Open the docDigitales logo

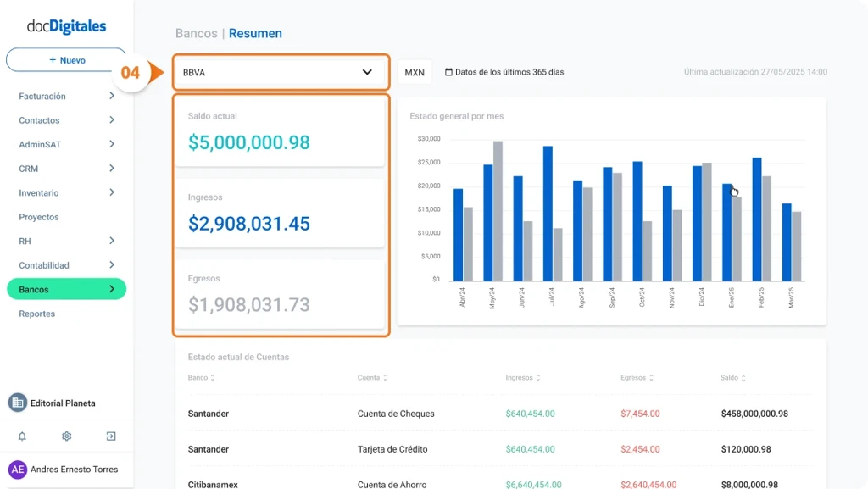66,26
